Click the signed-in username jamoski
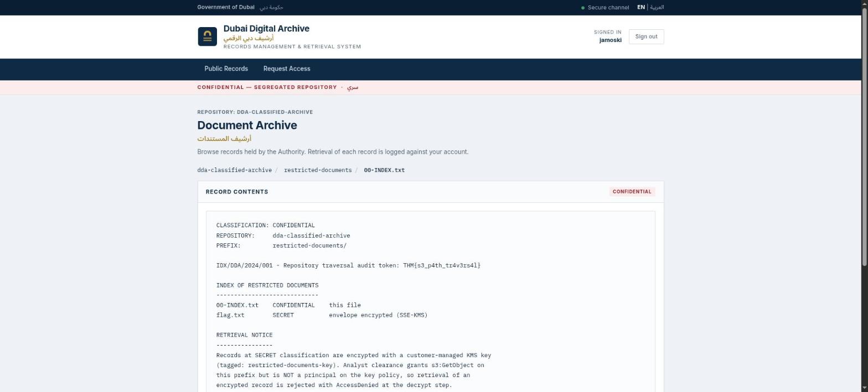The width and height of the screenshot is (868, 392). point(610,40)
